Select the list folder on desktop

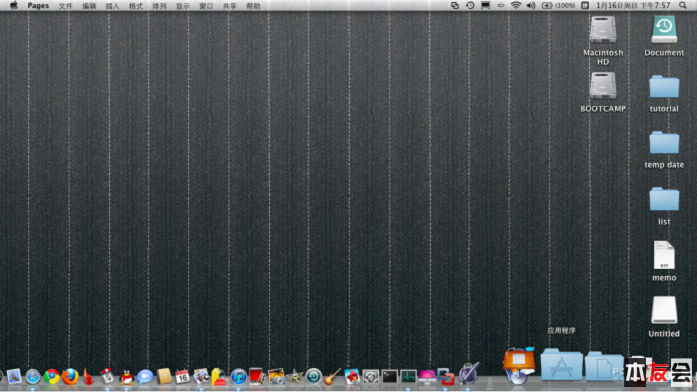pyautogui.click(x=664, y=199)
